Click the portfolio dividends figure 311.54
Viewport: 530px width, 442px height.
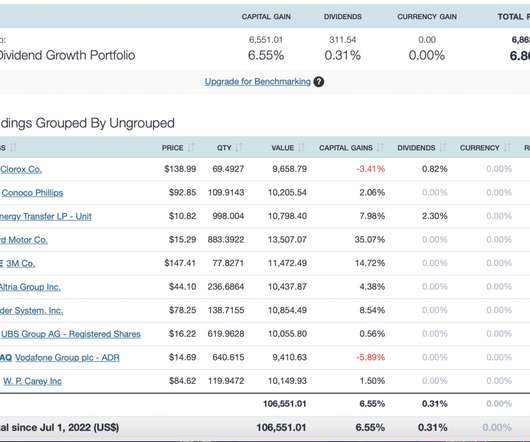(343, 40)
